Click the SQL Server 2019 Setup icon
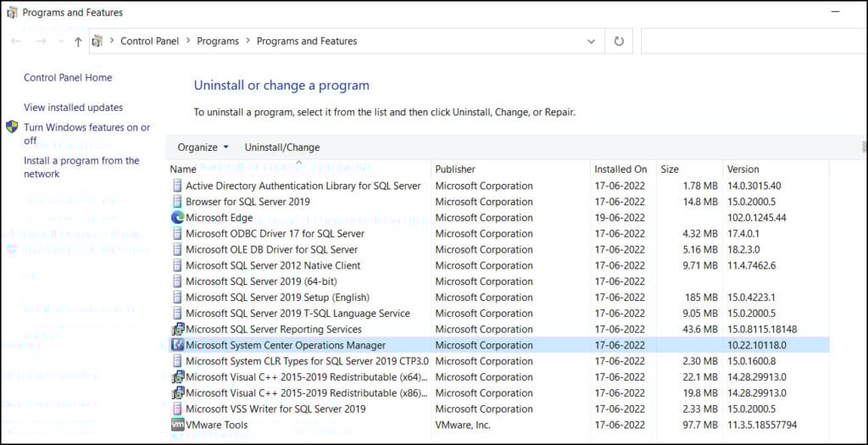 pyautogui.click(x=177, y=298)
